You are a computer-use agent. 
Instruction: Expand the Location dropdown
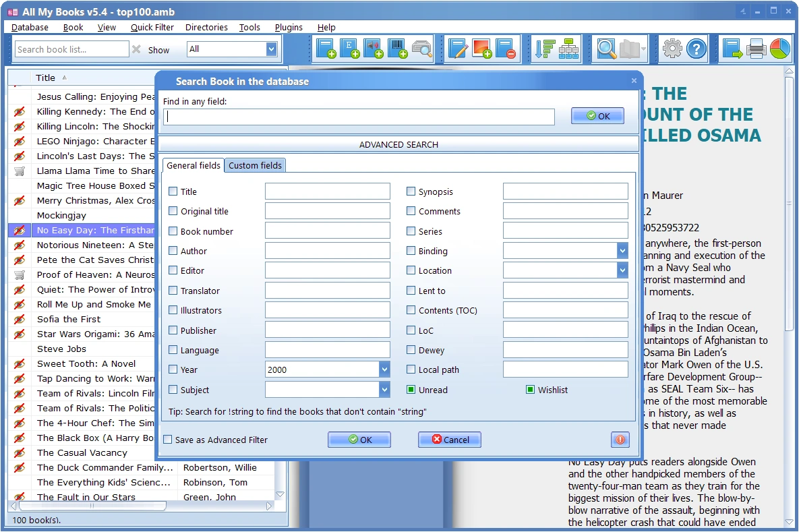click(622, 270)
